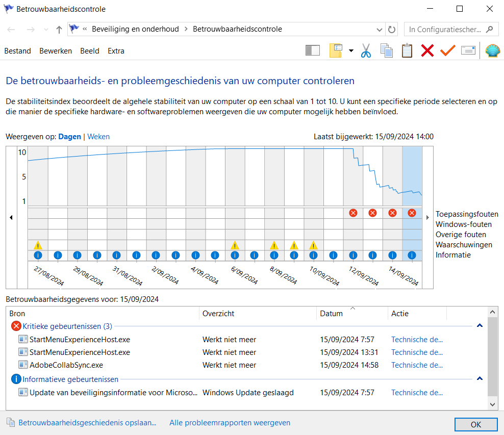Open the address bar history dropdown

pos(380,30)
